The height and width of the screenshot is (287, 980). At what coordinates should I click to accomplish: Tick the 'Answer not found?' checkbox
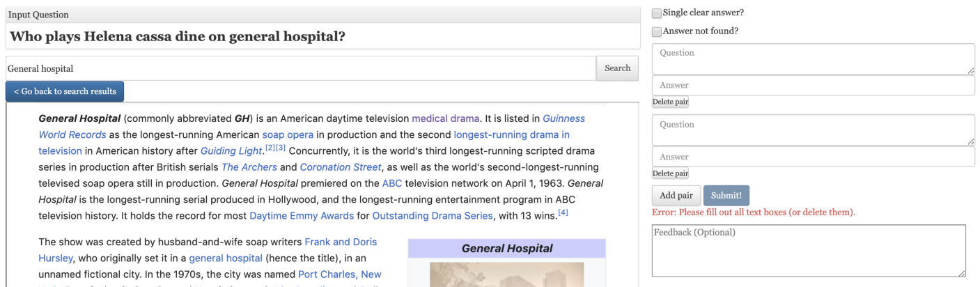tap(657, 32)
